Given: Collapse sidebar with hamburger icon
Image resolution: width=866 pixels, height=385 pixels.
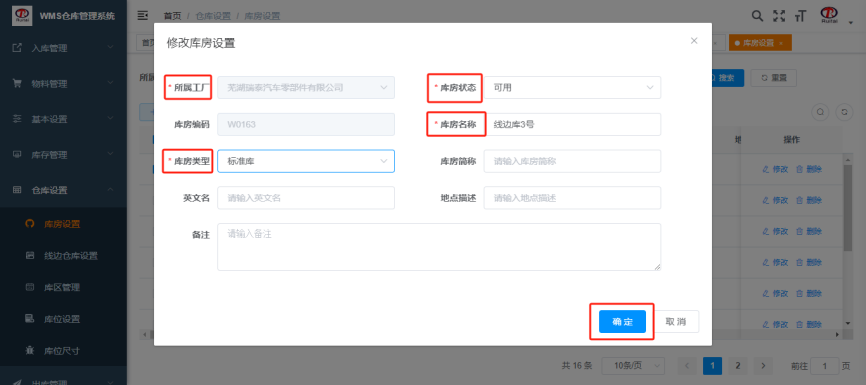Looking at the screenshot, I should pos(142,15).
